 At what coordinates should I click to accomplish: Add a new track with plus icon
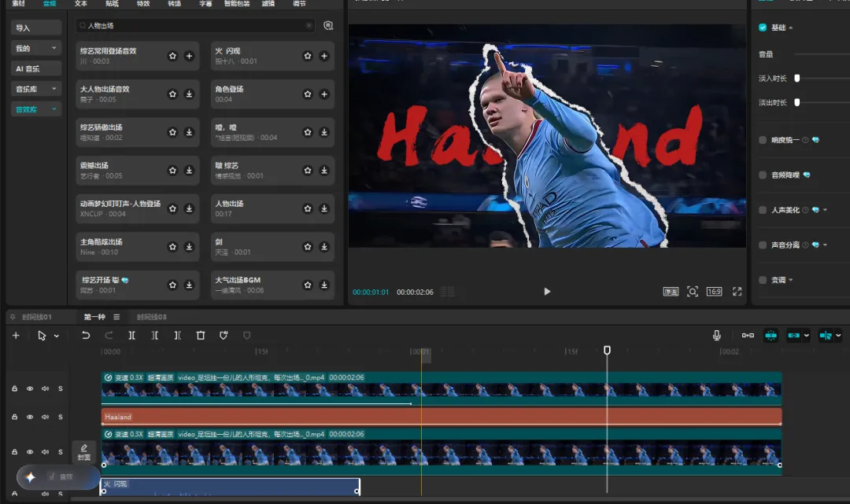click(x=16, y=336)
